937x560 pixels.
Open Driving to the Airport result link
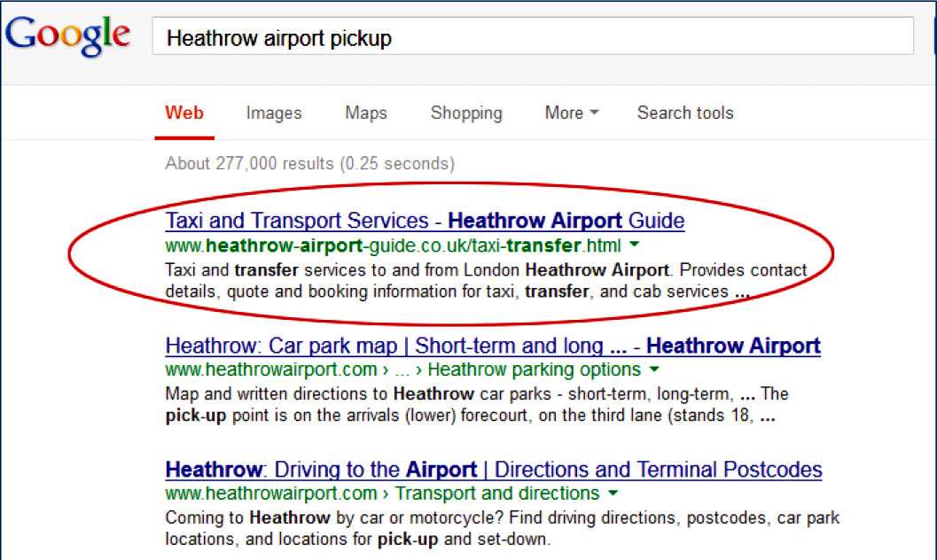pyautogui.click(x=494, y=469)
